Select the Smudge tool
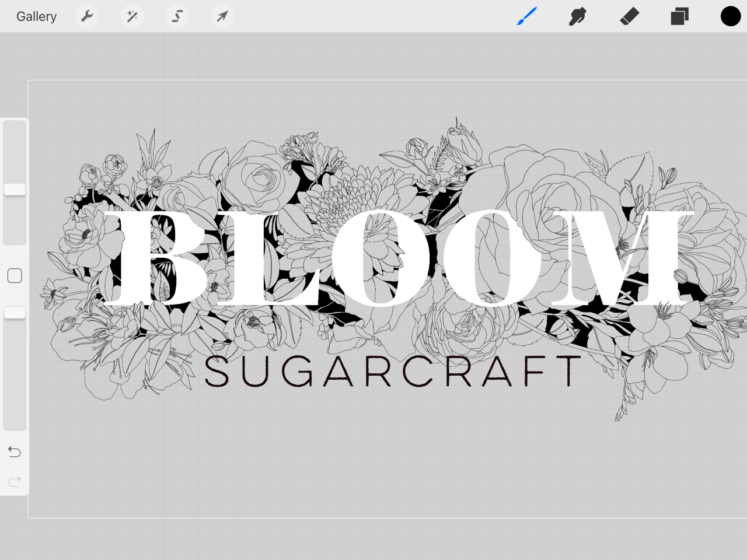 pyautogui.click(x=577, y=16)
